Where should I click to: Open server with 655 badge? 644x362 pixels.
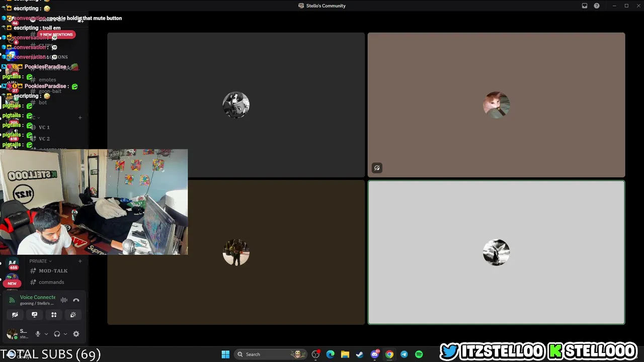(13, 264)
